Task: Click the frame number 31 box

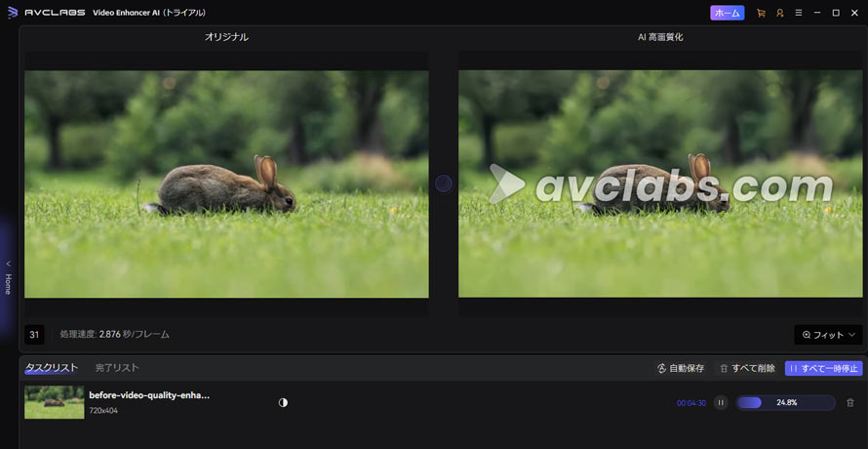Action: pyautogui.click(x=34, y=334)
